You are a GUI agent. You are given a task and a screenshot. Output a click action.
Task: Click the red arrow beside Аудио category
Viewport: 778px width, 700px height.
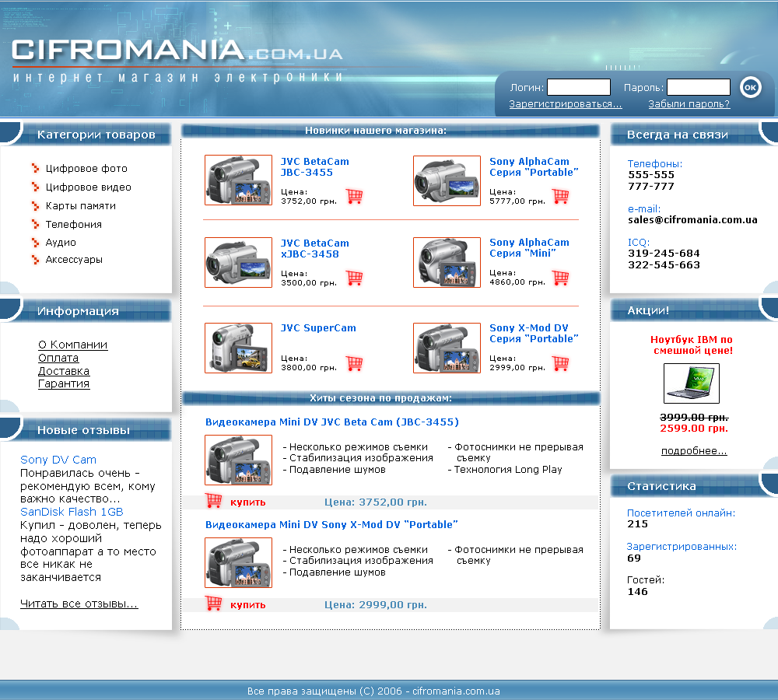tap(34, 242)
